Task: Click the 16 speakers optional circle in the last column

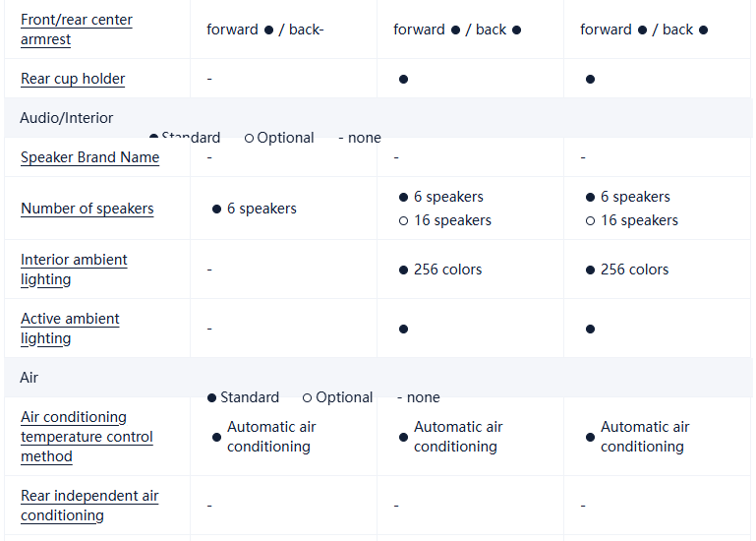Action: pos(591,221)
